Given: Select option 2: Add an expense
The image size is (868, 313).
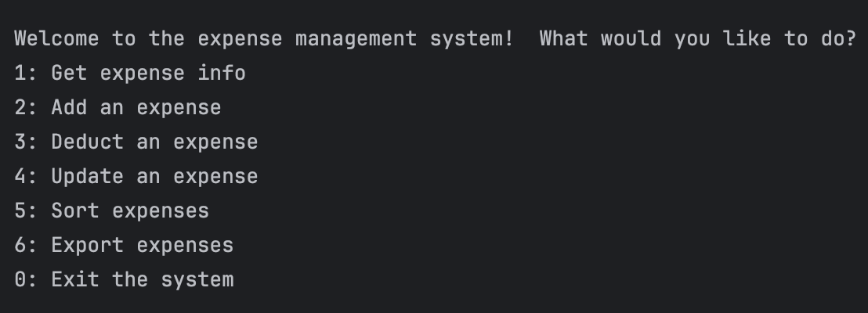Looking at the screenshot, I should pyautogui.click(x=118, y=107).
